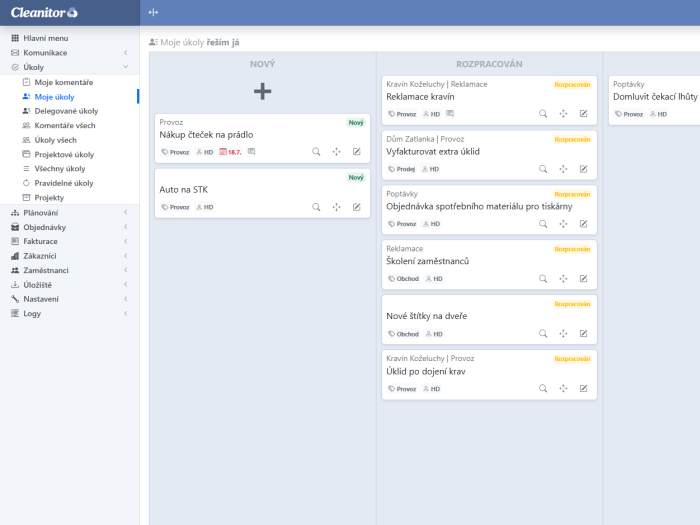
Task: Select Delegované úkoly in sidebar
Action: [66, 111]
